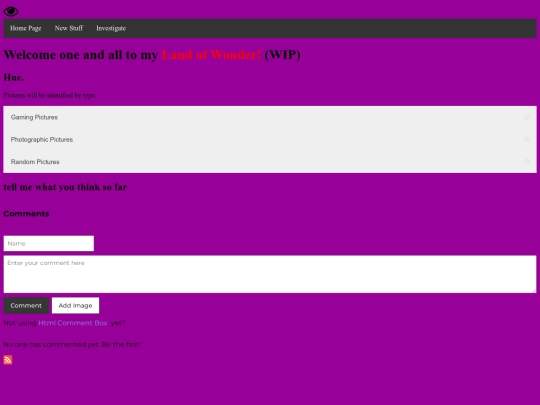Click 'No one has commented yet' text

click(51, 344)
